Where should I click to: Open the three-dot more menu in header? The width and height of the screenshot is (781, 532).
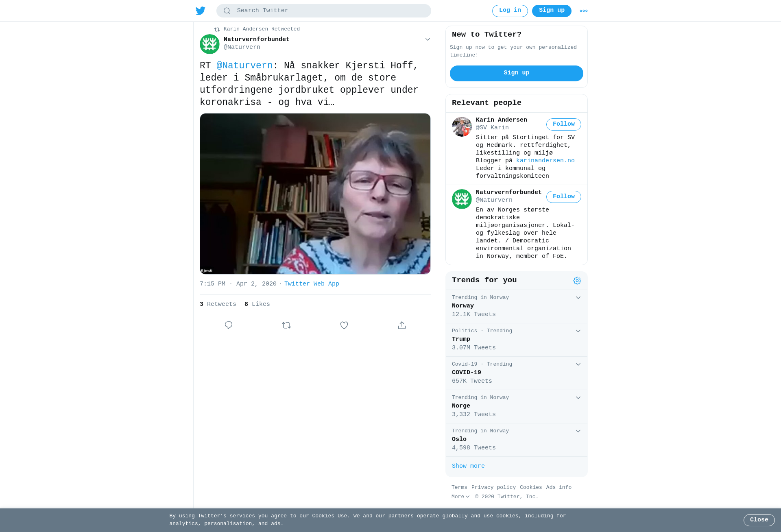584,11
